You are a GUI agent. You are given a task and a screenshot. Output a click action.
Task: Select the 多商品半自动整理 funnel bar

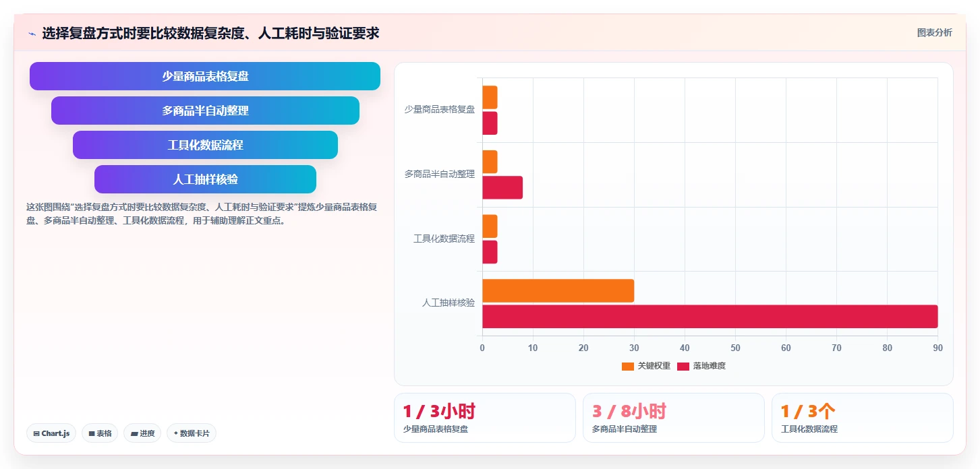click(205, 111)
